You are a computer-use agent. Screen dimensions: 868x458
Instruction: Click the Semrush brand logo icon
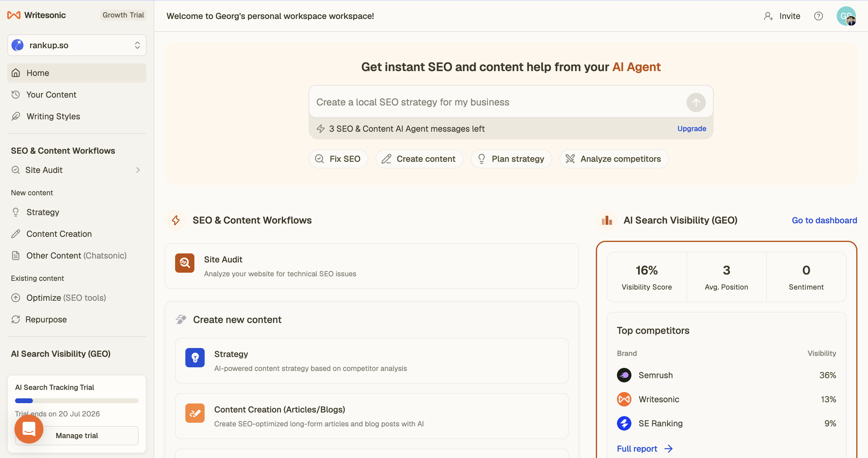(624, 375)
